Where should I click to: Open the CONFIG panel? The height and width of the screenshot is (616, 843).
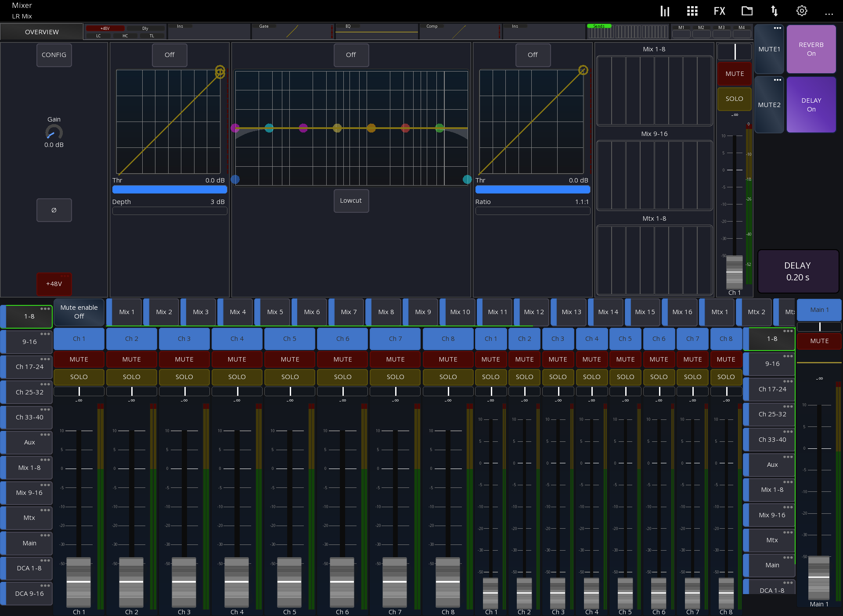[x=54, y=55]
